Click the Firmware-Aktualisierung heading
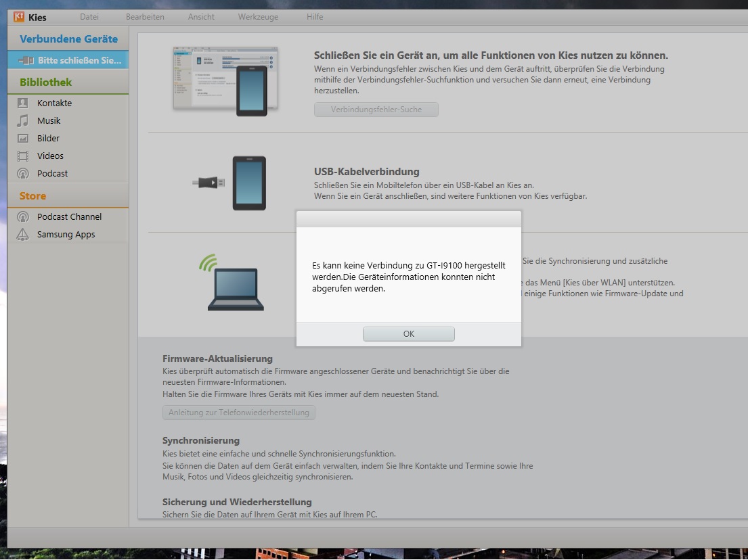The image size is (748, 560). [217, 358]
